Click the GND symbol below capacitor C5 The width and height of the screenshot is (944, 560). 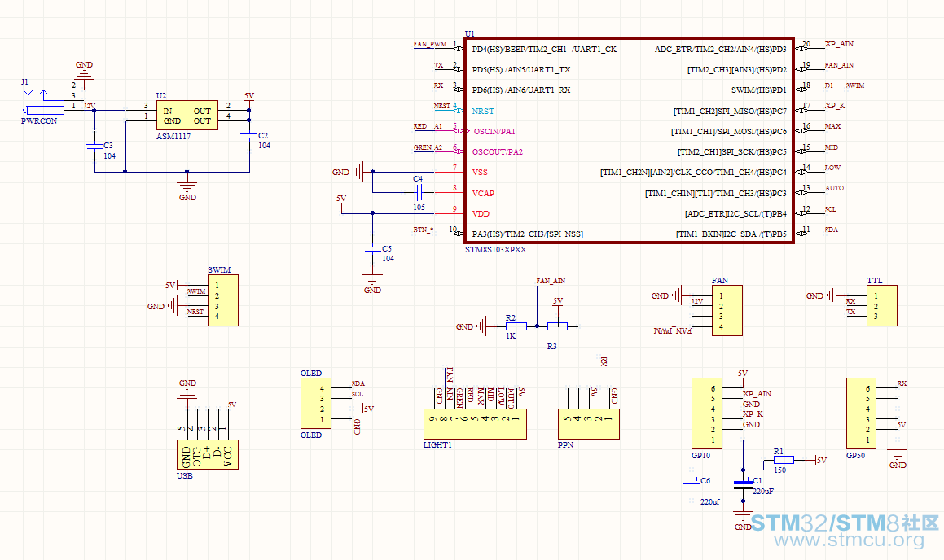[373, 282]
